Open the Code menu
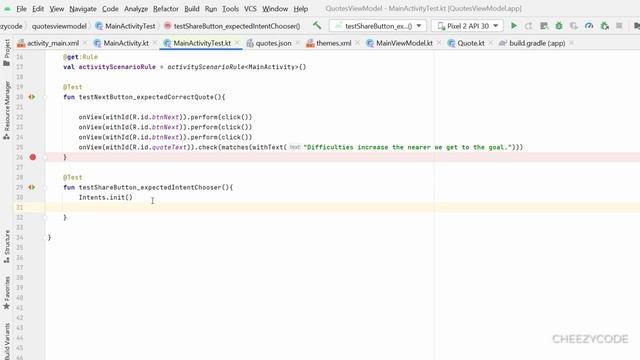This screenshot has width=640, height=360. [110, 9]
